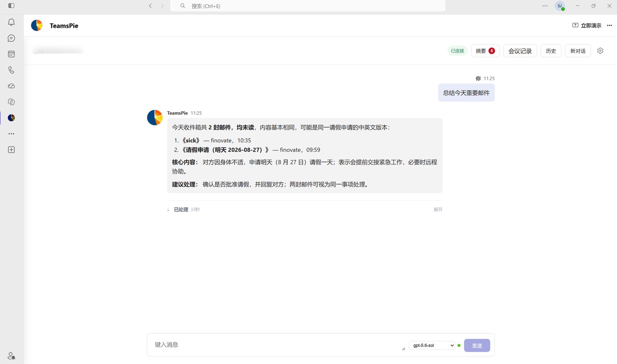
Task: Open the Copilot sidebar icon
Action: point(11,102)
